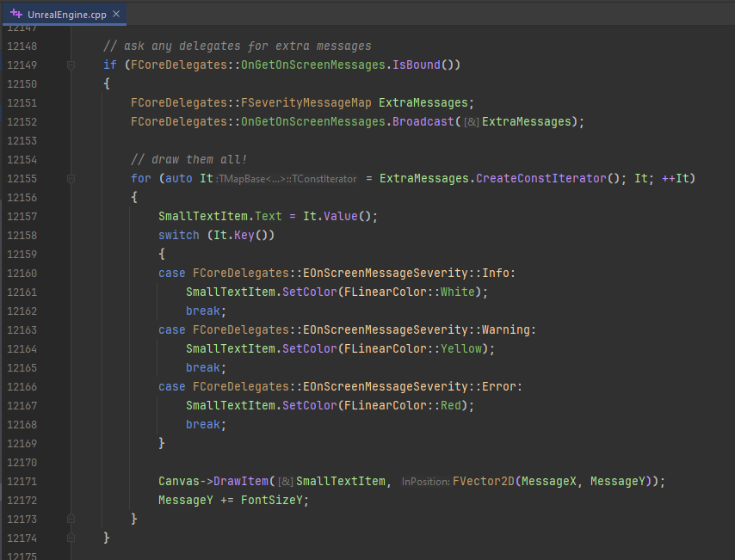Click fold end marker at line 12174
The width and height of the screenshot is (735, 560).
[71, 538]
